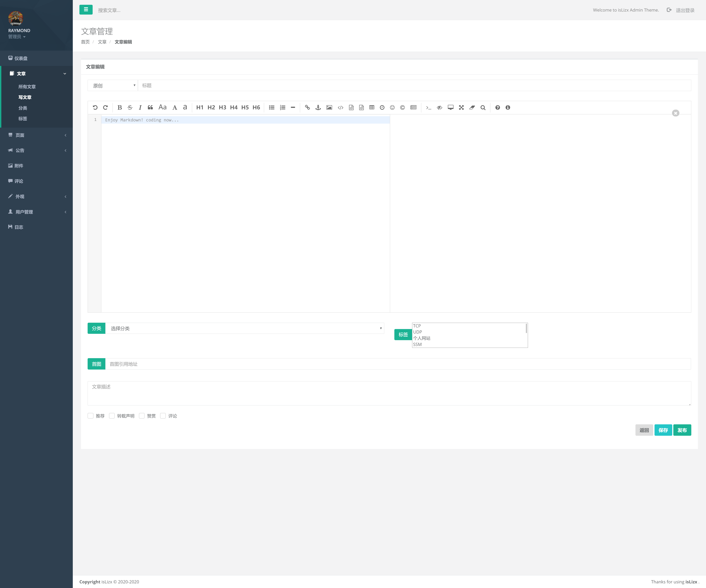This screenshot has width=706, height=588.
Task: Open the emoji picker icon
Action: click(392, 108)
